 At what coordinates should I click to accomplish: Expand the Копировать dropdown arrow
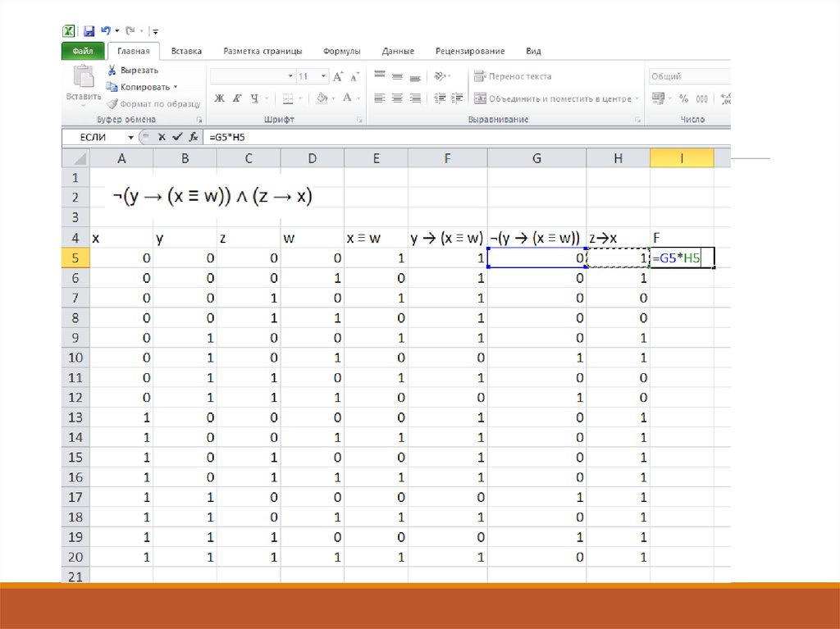click(x=176, y=87)
